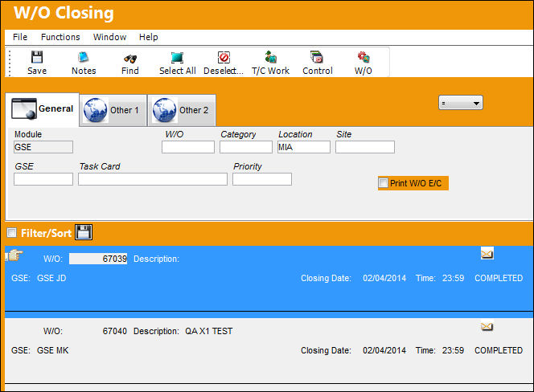Viewport: 534px width, 392px height.
Task: Switch to the Other 1 tab
Action: coord(113,110)
